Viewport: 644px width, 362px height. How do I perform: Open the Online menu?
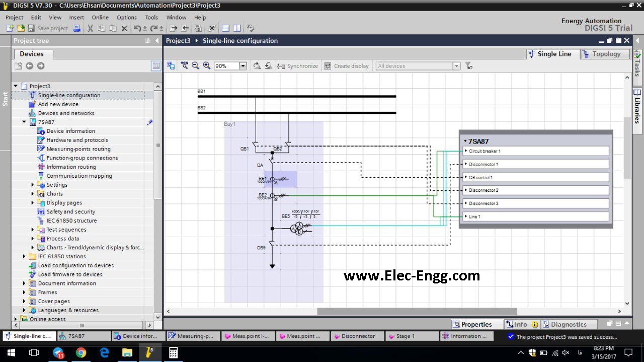[100, 17]
